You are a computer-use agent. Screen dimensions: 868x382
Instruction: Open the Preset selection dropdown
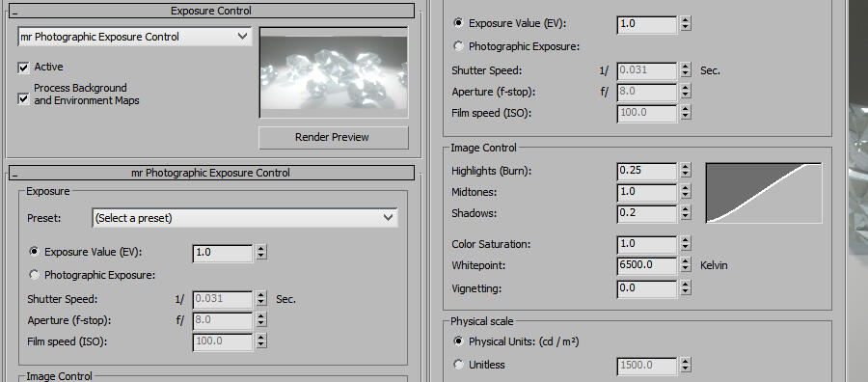coord(244,218)
